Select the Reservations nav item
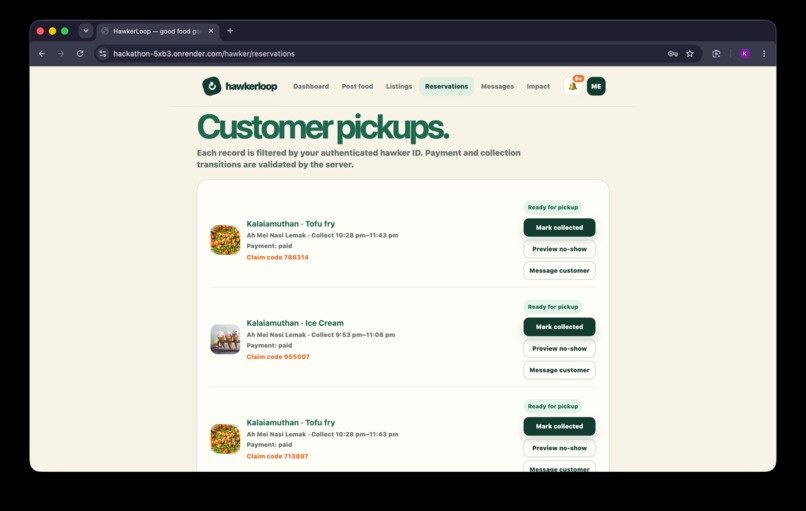Screen dimensions: 806x511 [446, 86]
